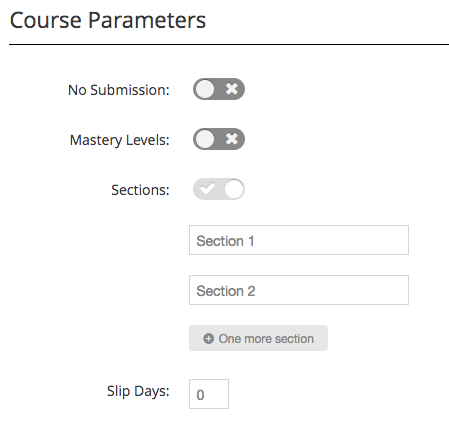Focus the Section 1 text field
449x427 pixels.
pos(299,240)
